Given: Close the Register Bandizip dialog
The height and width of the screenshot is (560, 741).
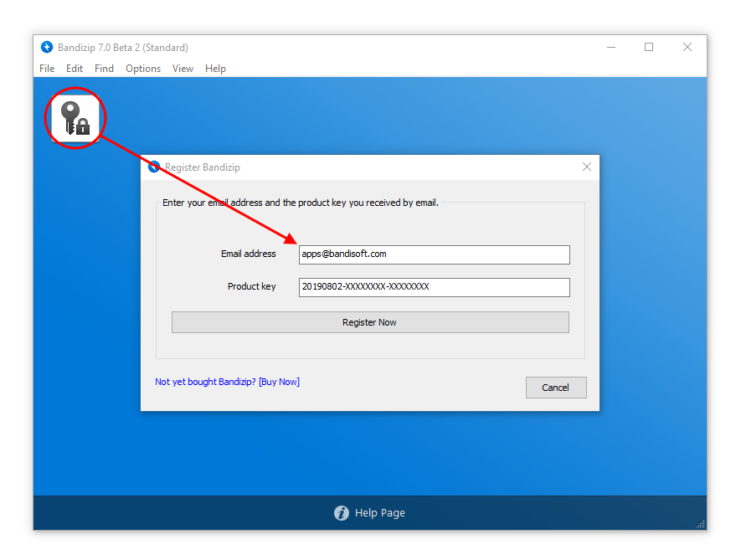Looking at the screenshot, I should (x=586, y=167).
